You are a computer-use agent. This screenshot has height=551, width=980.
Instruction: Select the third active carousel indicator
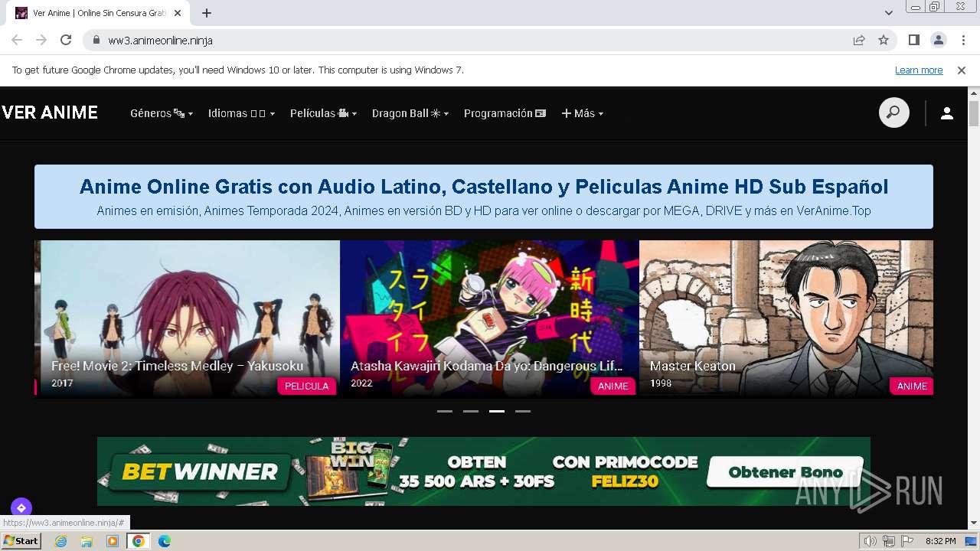[x=497, y=411]
